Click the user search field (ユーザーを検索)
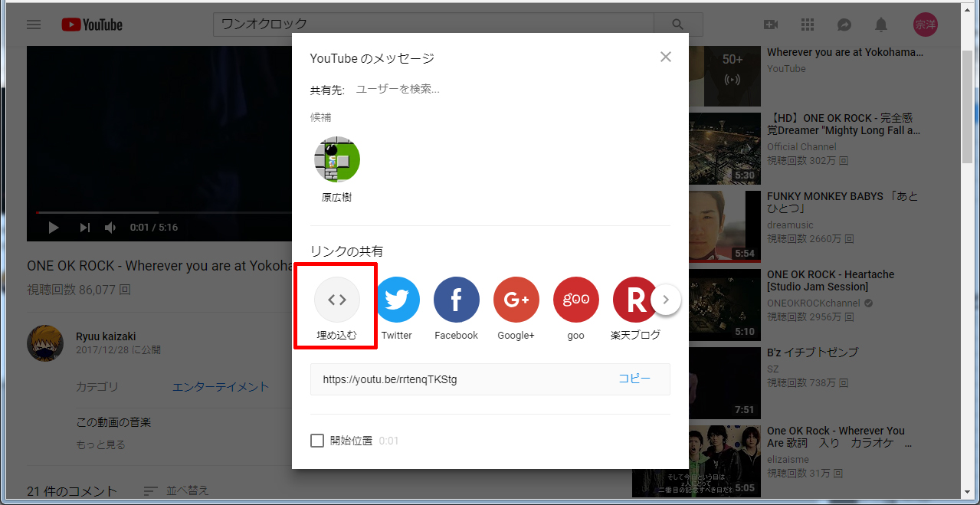Viewport: 980px width, 505px height. click(x=460, y=89)
